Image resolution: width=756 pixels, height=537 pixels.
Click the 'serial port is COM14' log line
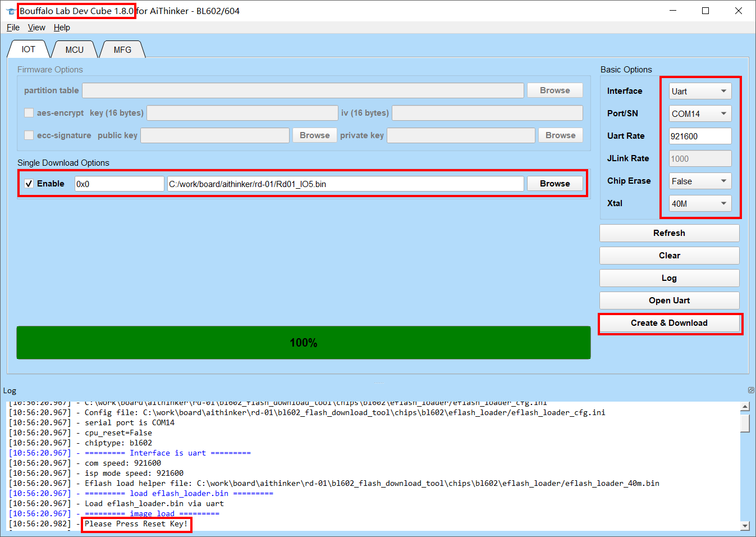[x=130, y=422]
